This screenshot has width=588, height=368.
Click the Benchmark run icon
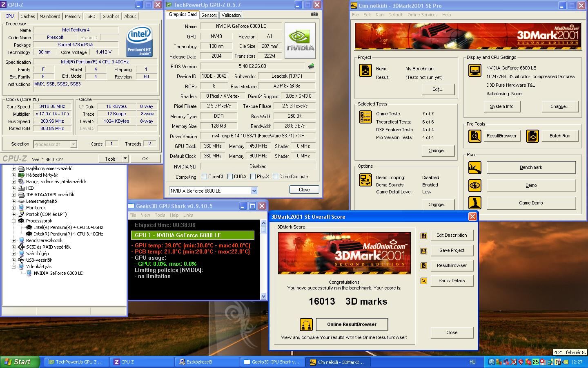[474, 167]
